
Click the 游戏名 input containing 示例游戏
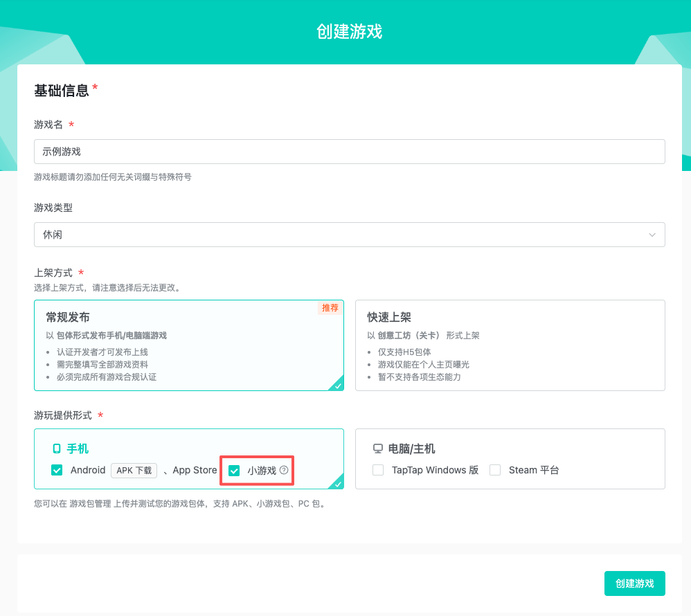pos(349,152)
